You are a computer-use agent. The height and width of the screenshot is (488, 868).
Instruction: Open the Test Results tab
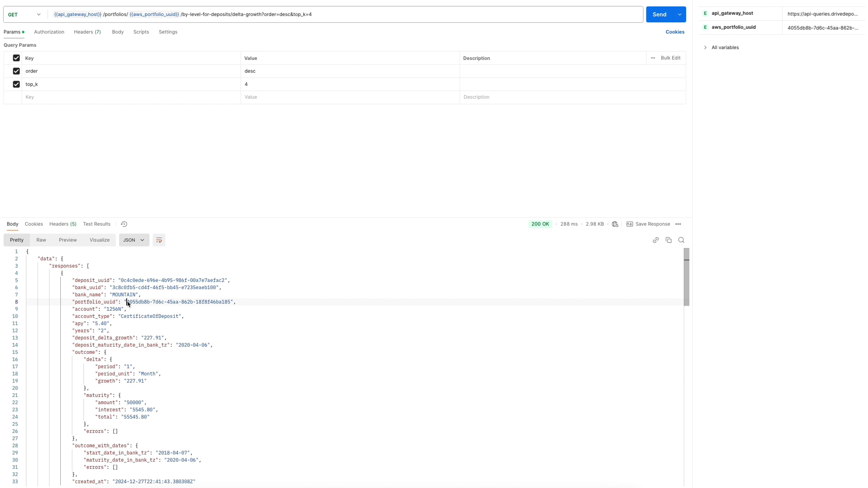(x=97, y=224)
